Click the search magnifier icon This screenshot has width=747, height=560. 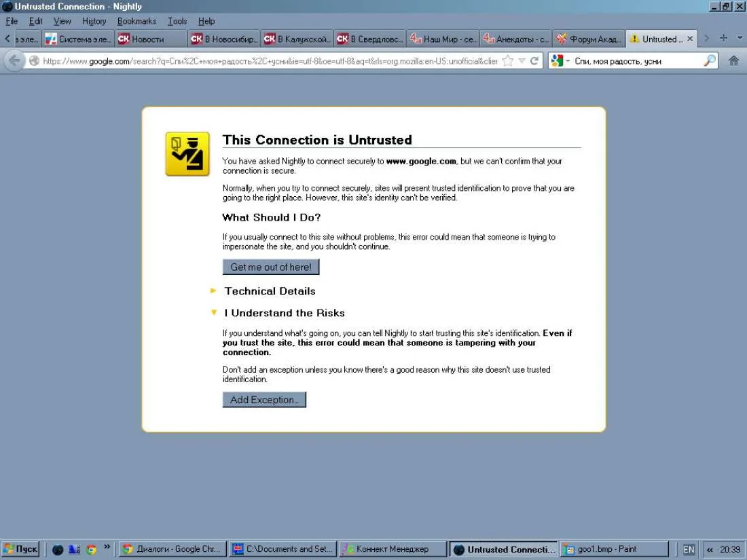(710, 60)
